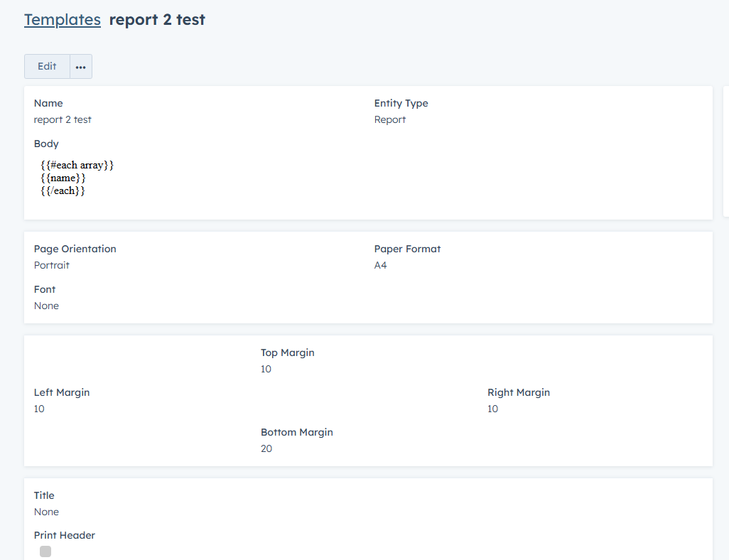The image size is (729, 560).
Task: Click the Title field value 'None'
Action: click(x=46, y=512)
